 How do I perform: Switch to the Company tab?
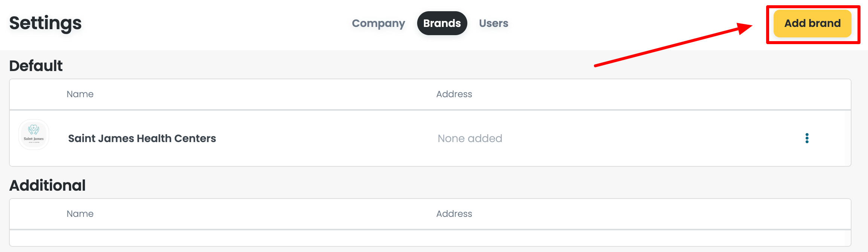[x=378, y=23]
